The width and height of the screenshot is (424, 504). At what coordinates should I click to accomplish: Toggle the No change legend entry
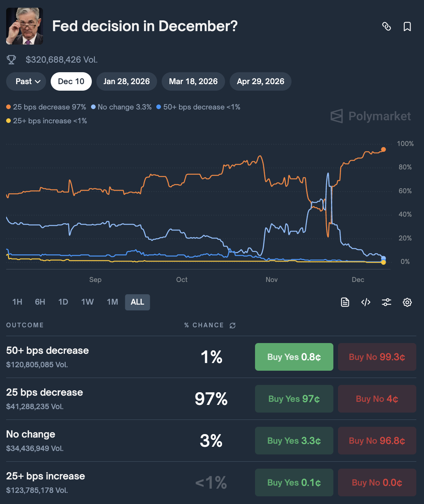pos(121,107)
